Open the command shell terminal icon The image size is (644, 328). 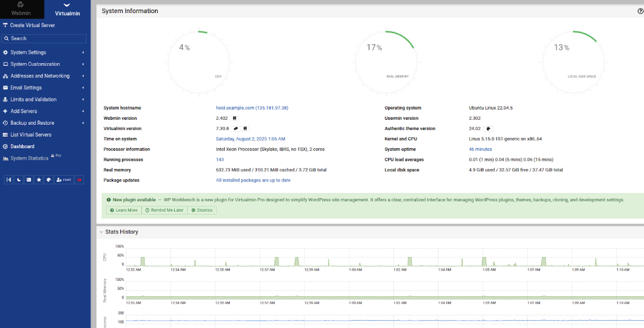click(x=28, y=180)
